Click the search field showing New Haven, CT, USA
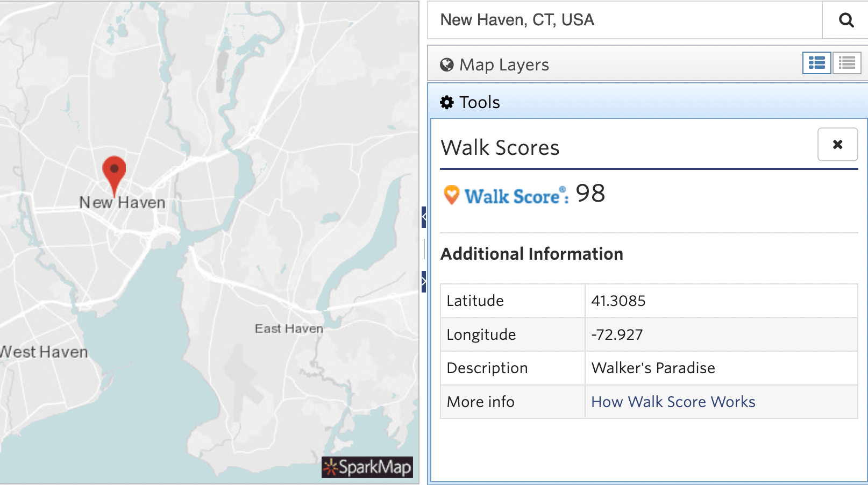The height and width of the screenshot is (485, 868). (592, 20)
